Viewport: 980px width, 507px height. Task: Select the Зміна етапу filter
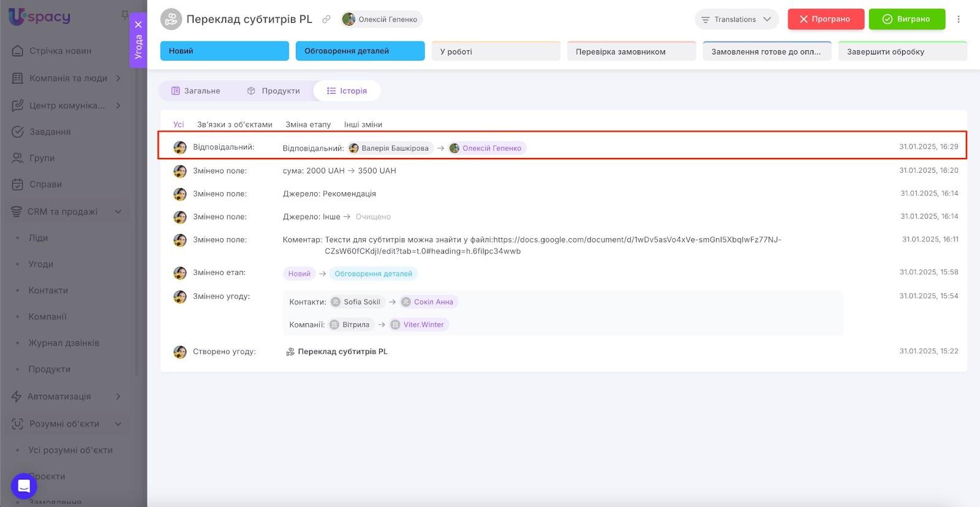click(x=308, y=124)
